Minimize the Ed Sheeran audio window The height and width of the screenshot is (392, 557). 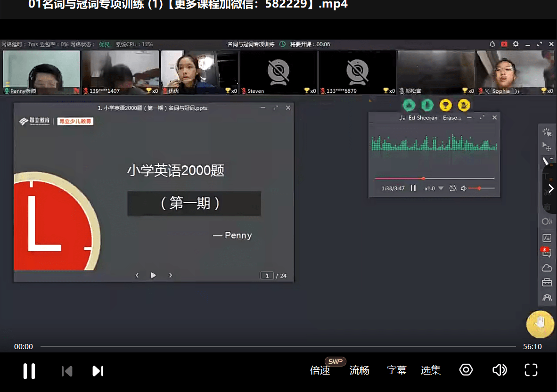[x=469, y=117]
